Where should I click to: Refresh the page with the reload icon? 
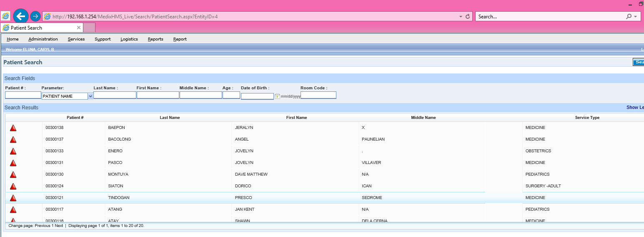(x=468, y=17)
